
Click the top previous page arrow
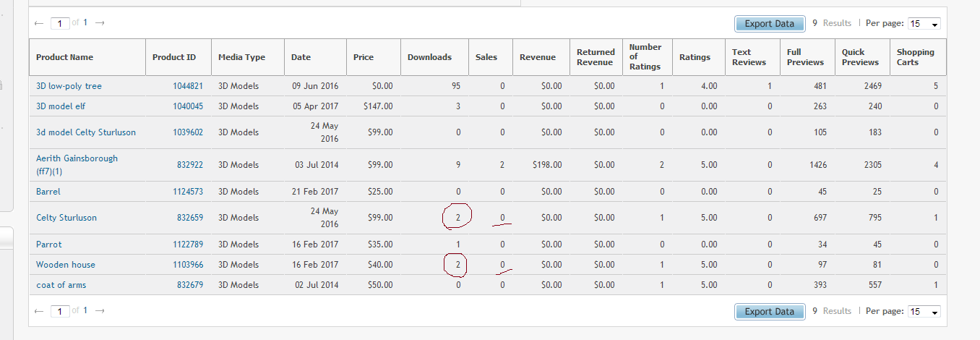[39, 23]
